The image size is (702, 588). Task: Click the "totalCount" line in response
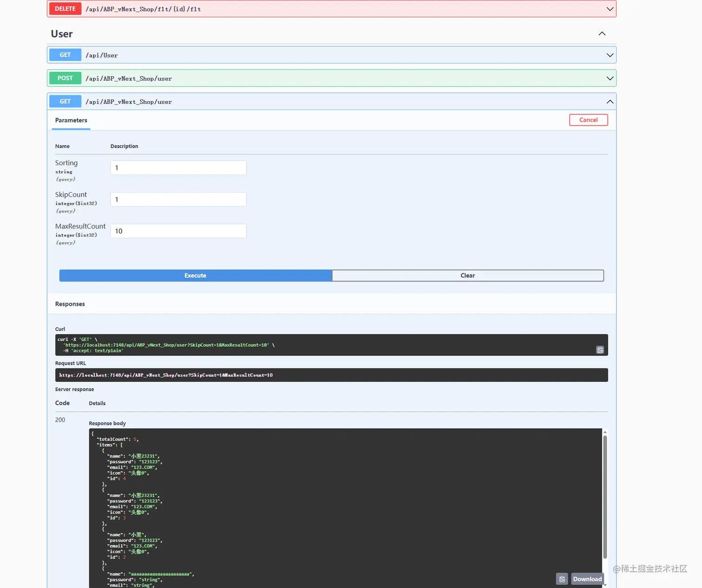pos(117,439)
